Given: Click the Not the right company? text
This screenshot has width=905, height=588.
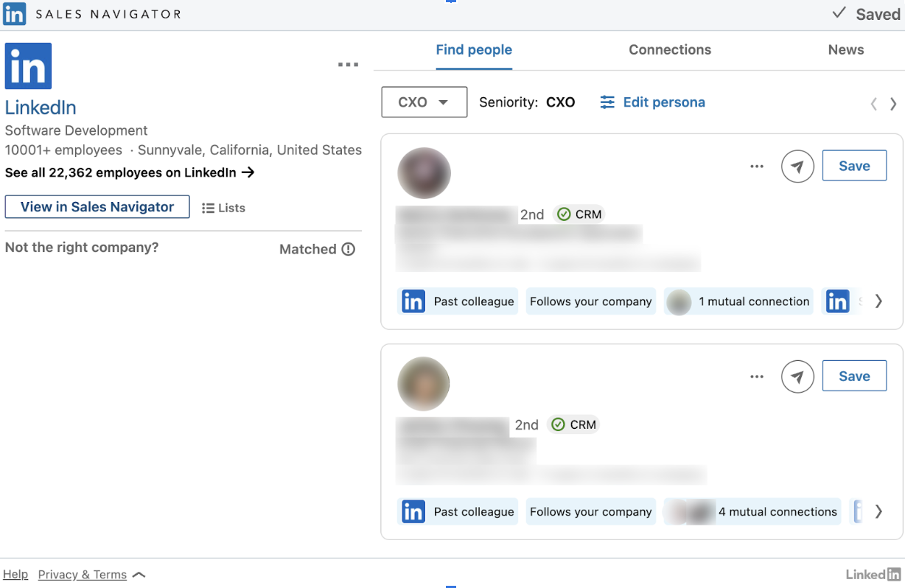Looking at the screenshot, I should [x=82, y=248].
